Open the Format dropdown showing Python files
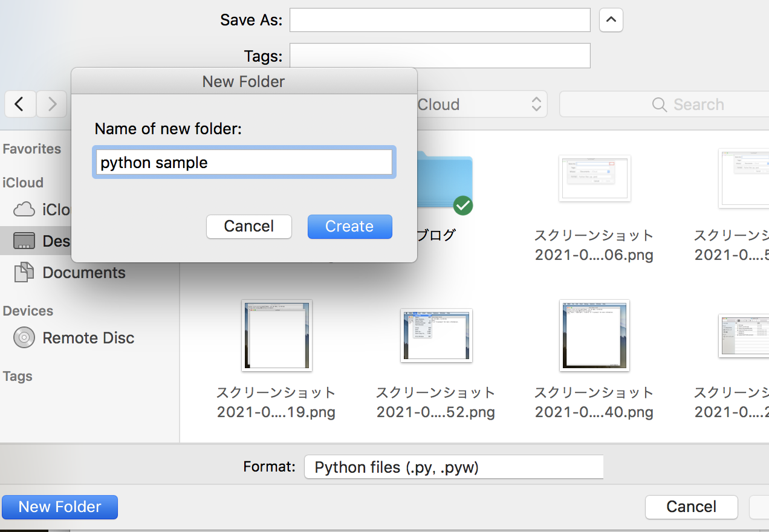 453,467
